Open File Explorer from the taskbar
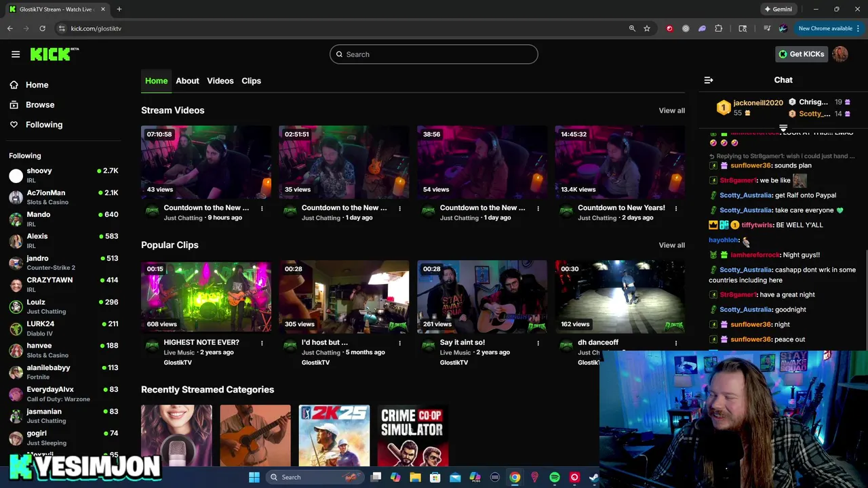The image size is (868, 488). pyautogui.click(x=415, y=477)
